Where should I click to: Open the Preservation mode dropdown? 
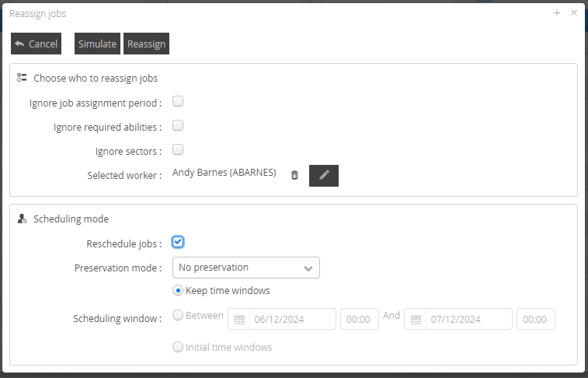(247, 268)
